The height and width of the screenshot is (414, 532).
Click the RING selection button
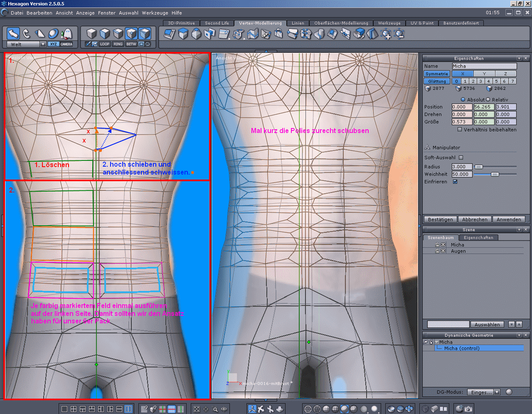click(118, 44)
